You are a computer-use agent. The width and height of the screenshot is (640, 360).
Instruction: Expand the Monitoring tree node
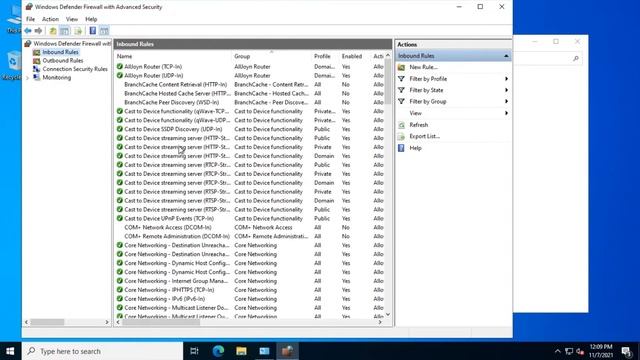click(27, 78)
